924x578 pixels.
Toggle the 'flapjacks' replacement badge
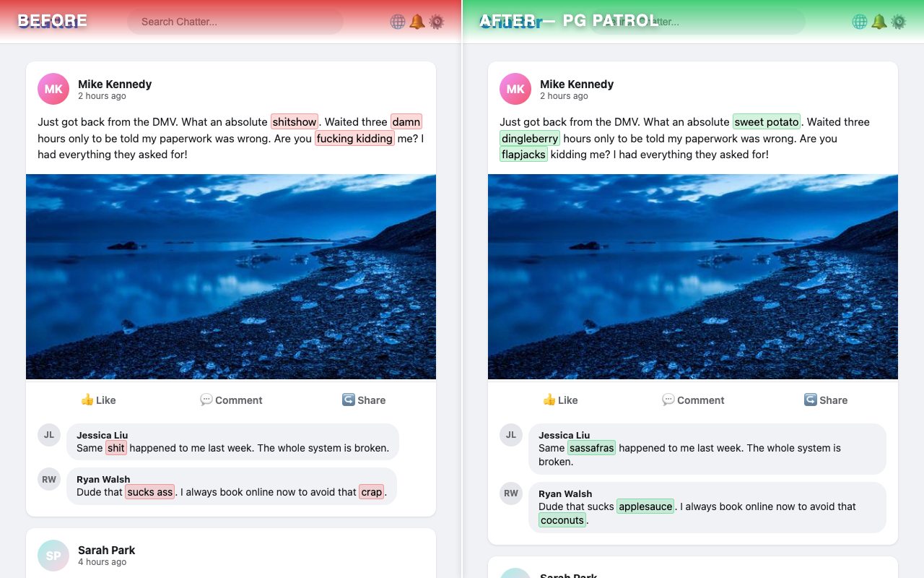coord(523,154)
